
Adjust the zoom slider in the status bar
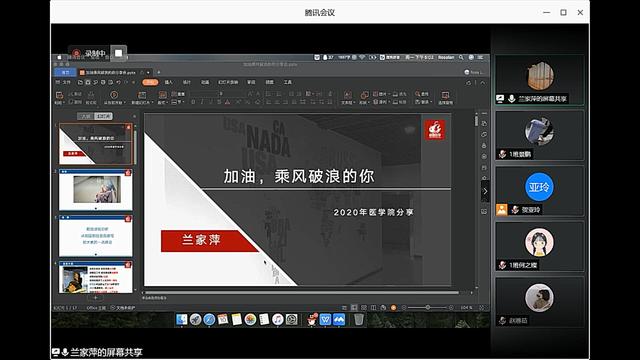[x=428, y=307]
